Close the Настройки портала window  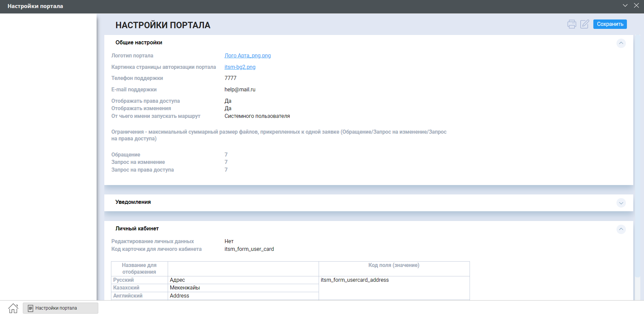(x=636, y=5)
